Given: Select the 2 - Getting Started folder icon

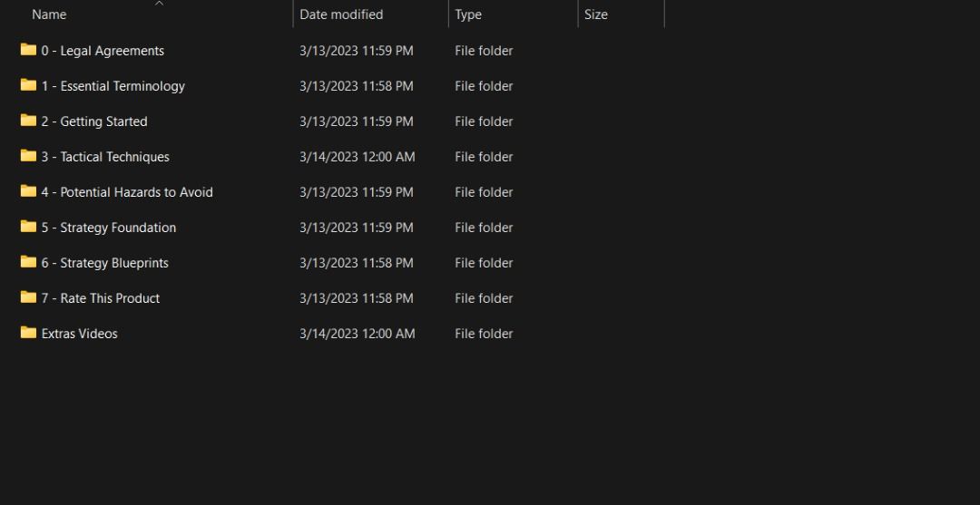Looking at the screenshot, I should [x=28, y=121].
